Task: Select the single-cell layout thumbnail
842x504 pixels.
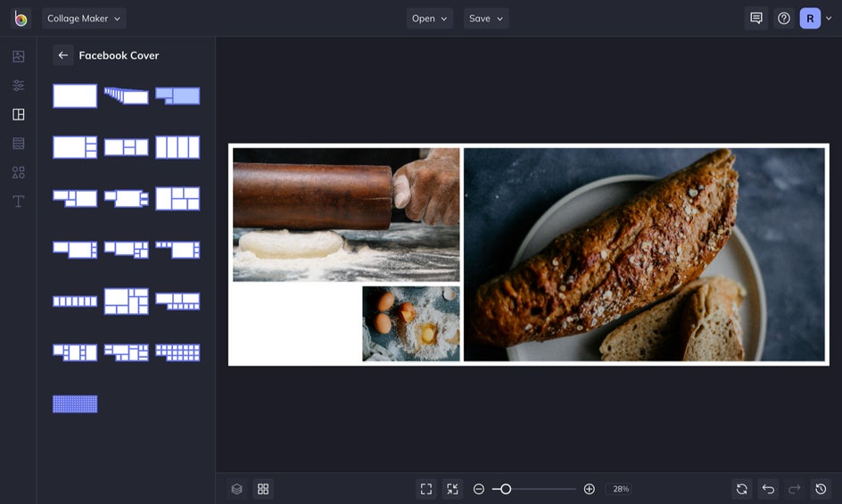Action: point(75,95)
